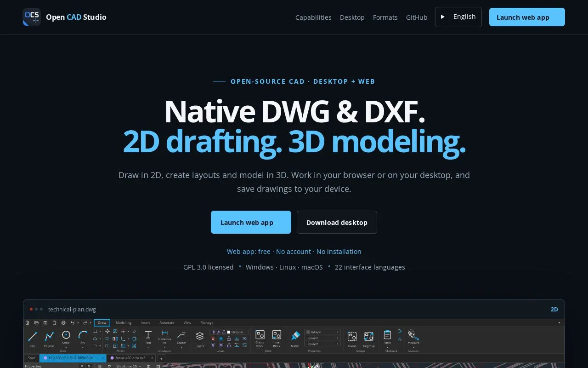Click the Create Block icon
This screenshot has height=368, width=588.
pyautogui.click(x=260, y=335)
